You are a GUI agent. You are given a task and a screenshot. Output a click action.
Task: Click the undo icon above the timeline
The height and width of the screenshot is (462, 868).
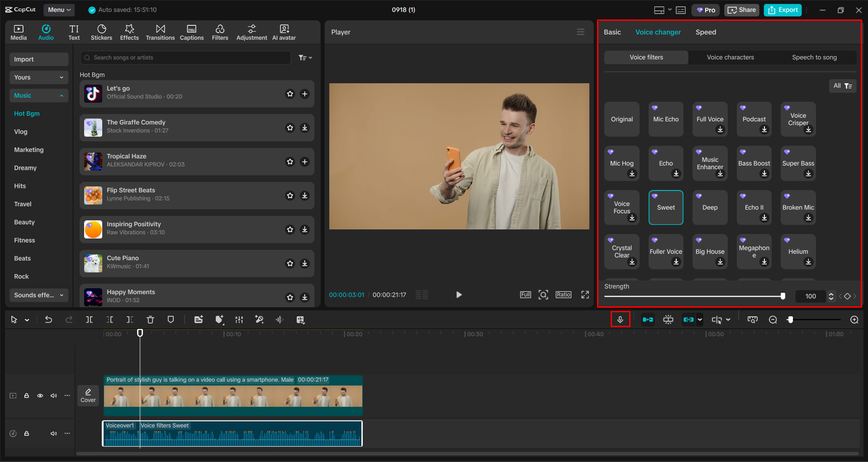(x=48, y=319)
